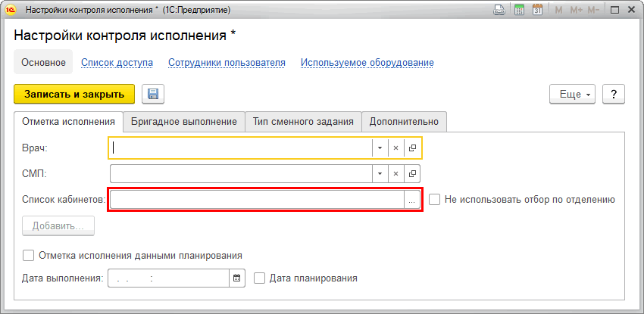The width and height of the screenshot is (644, 314).
Task: Expand the Врач dropdown list
Action: [380, 148]
